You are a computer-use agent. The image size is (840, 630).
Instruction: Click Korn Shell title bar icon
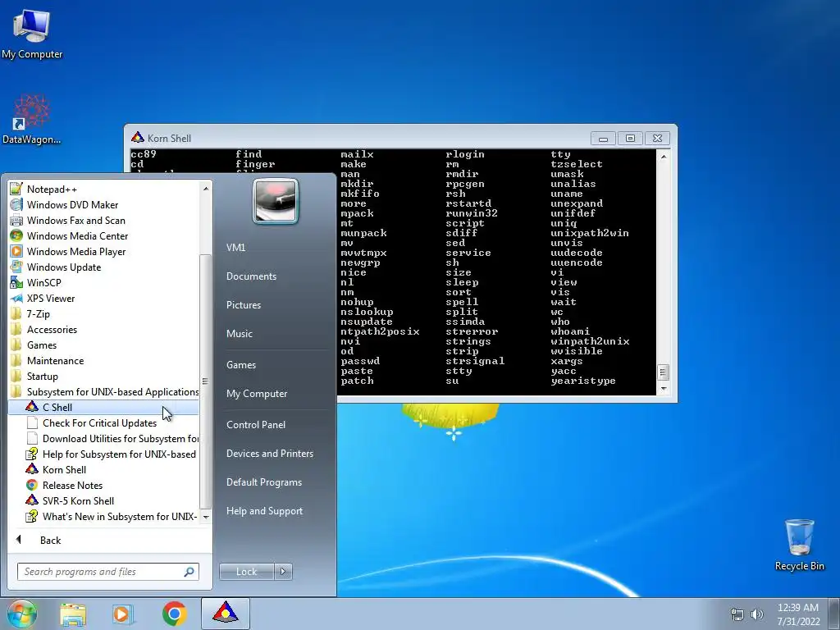[138, 138]
